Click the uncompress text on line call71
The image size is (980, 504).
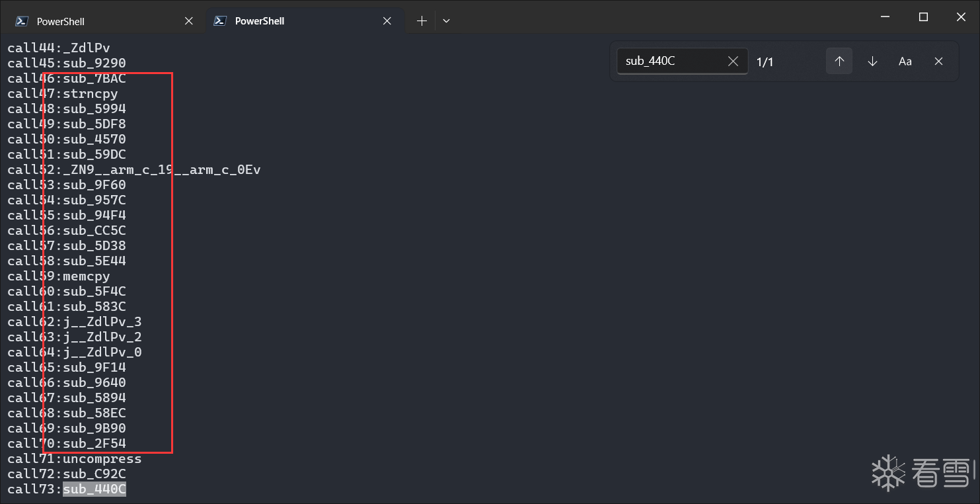102,459
